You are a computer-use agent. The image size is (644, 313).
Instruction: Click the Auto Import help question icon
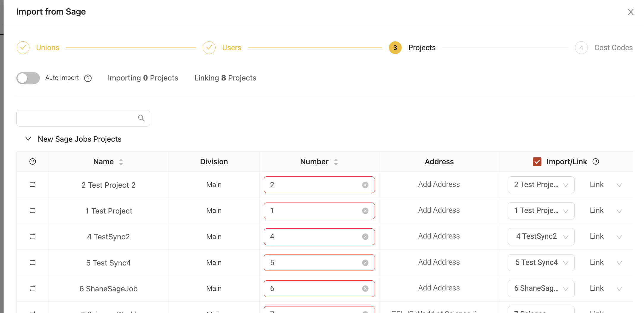(x=88, y=78)
